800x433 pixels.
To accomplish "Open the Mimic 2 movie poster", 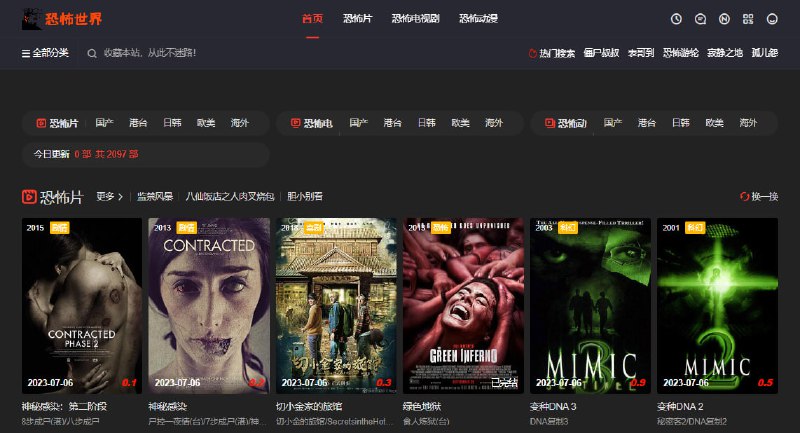I will [x=717, y=305].
